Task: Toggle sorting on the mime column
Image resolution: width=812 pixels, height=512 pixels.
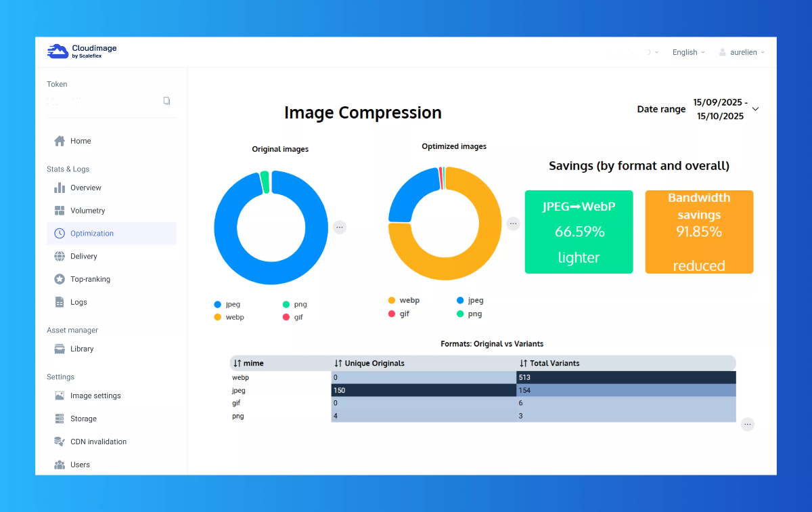Action: click(247, 363)
